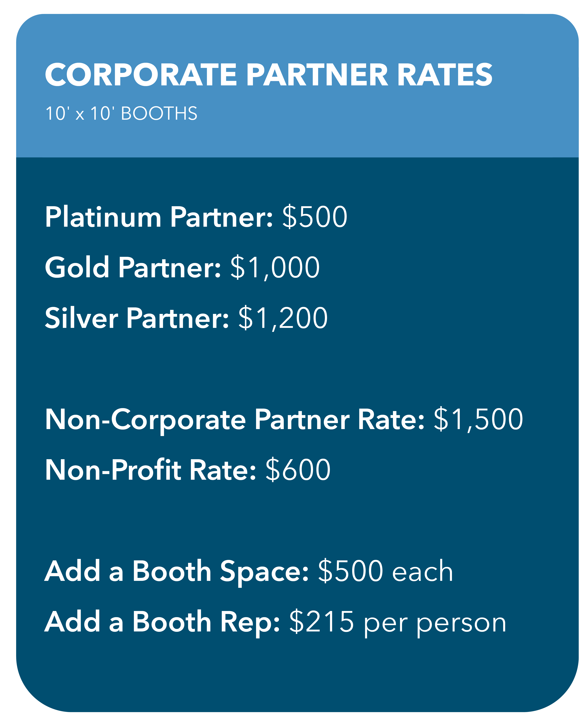Click the Add a Booth Space label

click(176, 571)
